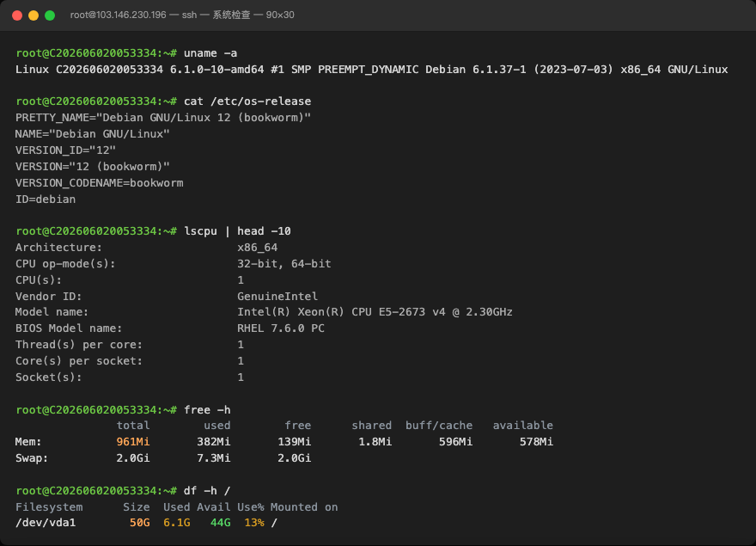Click the '32-bit, 64-bit' op-mode value
756x546 pixels.
pyautogui.click(x=284, y=264)
